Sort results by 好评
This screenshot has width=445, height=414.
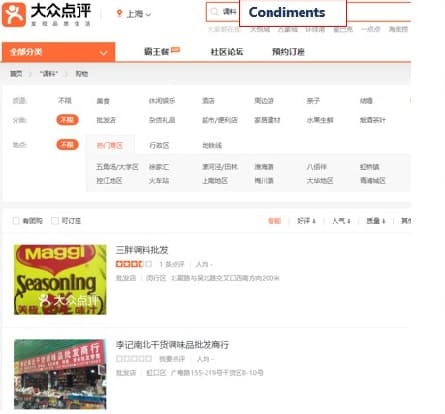(306, 221)
